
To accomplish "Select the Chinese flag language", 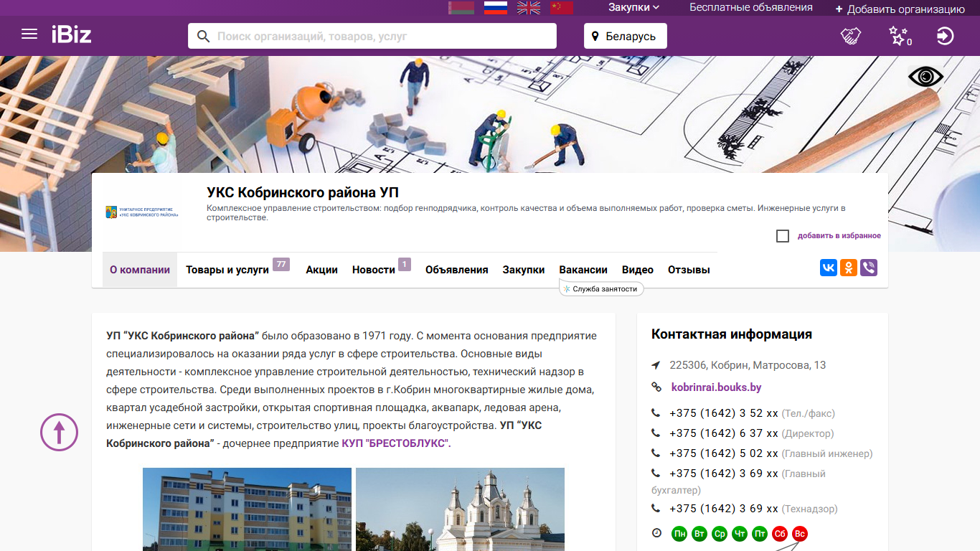I will coord(562,8).
